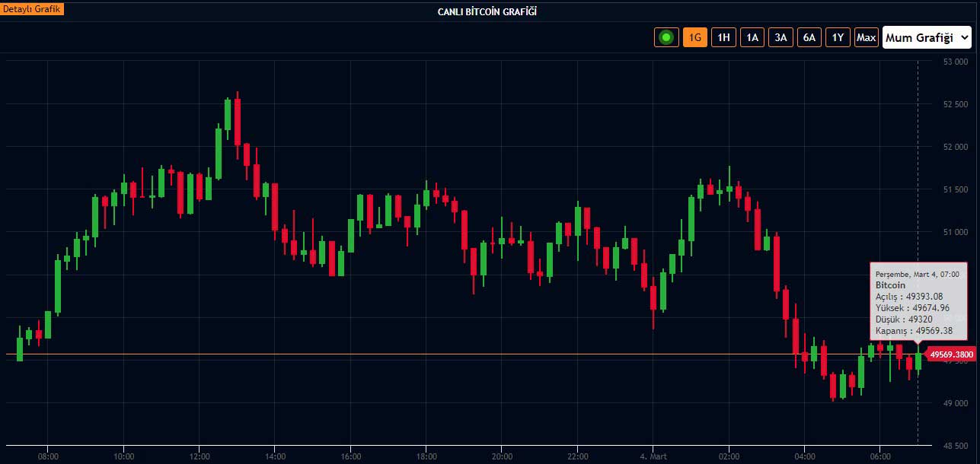980x464 pixels.
Task: Select the 1Y time range
Action: [838, 37]
